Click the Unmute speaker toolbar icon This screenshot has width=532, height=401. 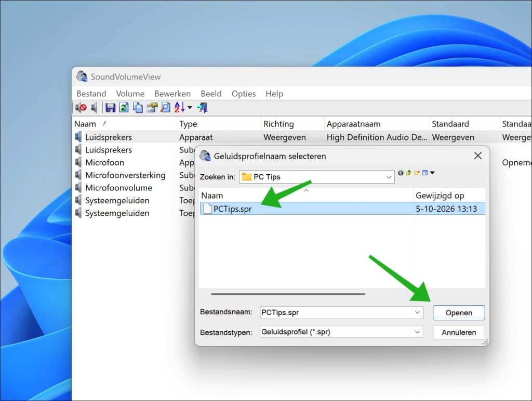[x=95, y=108]
